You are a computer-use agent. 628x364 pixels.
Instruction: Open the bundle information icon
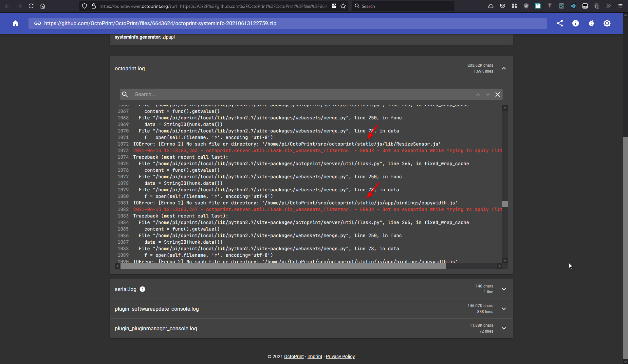point(576,23)
